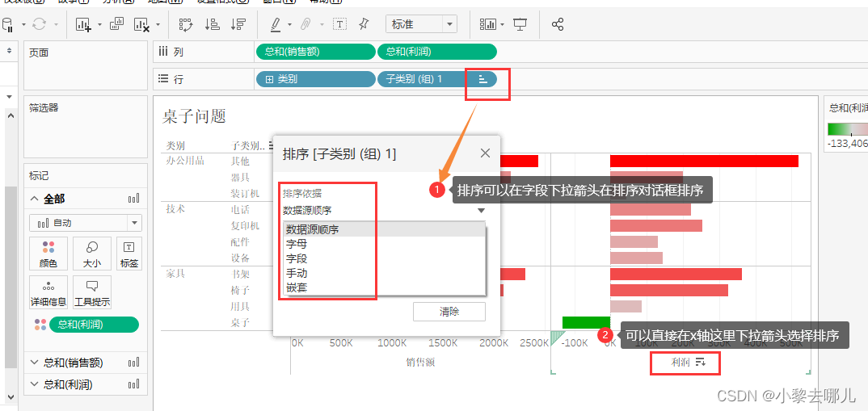
Task: Select 手动 sort option
Action: [385, 273]
